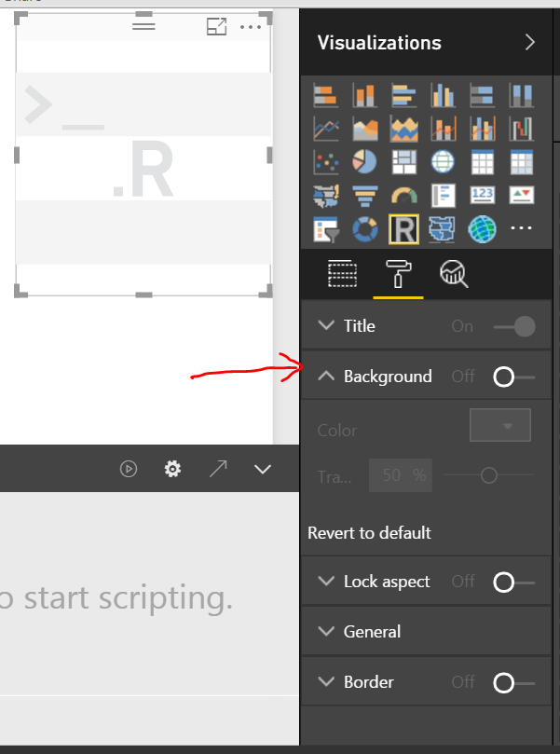Expand the Lock aspect section

click(326, 582)
